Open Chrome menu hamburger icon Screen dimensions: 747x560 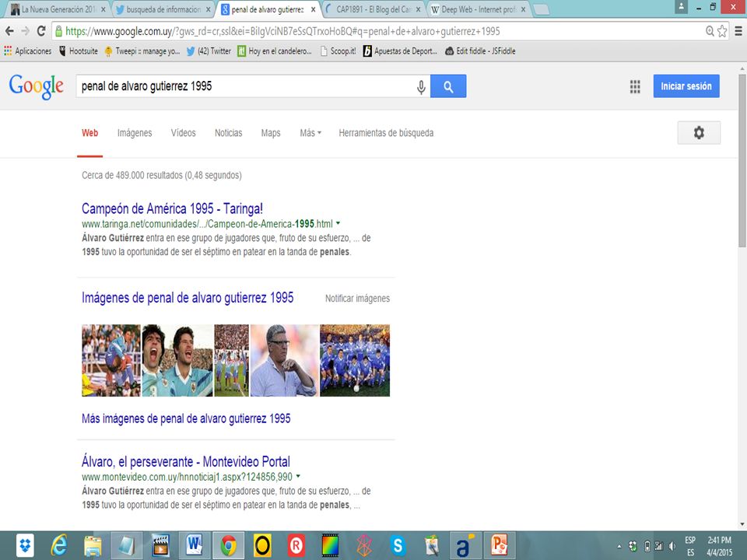(738, 31)
